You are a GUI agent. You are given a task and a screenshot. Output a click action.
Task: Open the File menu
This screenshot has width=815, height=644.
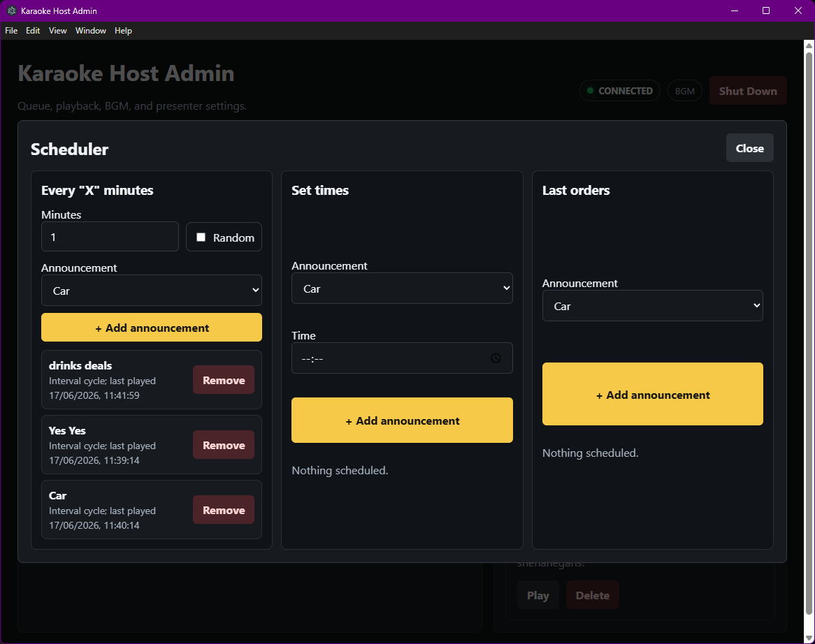coord(11,31)
